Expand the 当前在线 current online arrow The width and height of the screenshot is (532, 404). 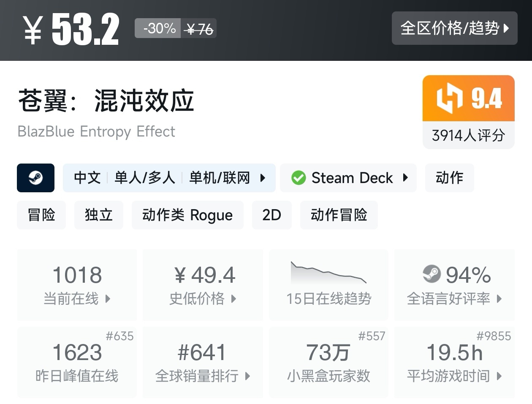(108, 299)
